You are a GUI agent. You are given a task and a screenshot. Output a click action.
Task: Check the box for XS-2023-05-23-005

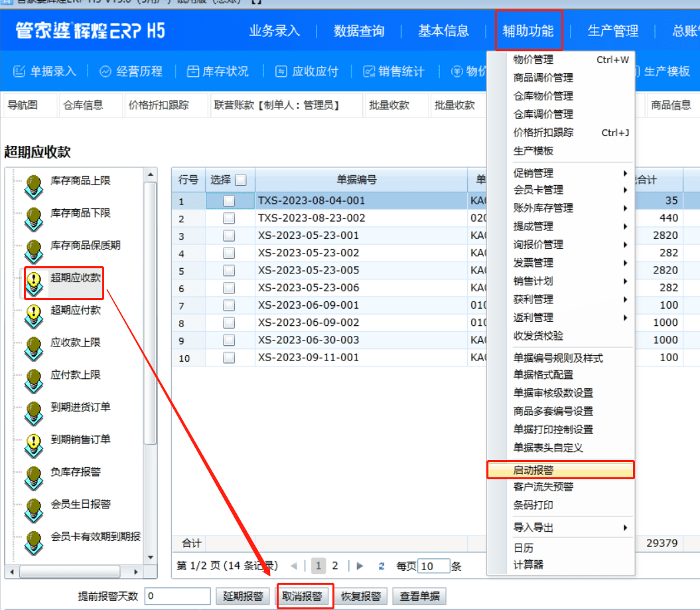tap(229, 271)
